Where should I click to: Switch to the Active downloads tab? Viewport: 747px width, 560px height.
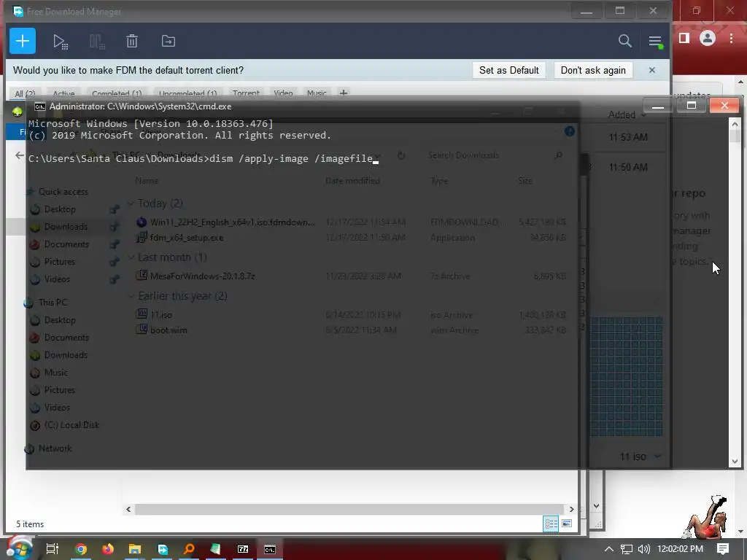tap(63, 93)
